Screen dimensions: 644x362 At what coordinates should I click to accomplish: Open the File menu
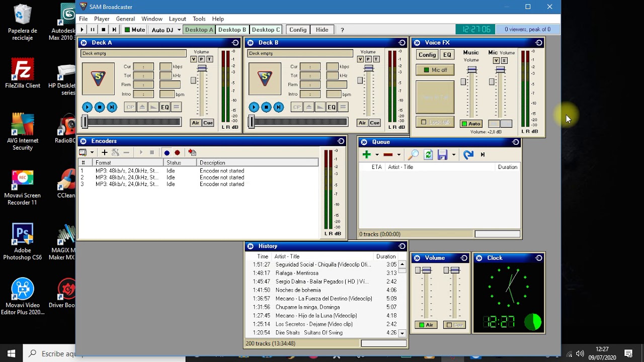[84, 19]
